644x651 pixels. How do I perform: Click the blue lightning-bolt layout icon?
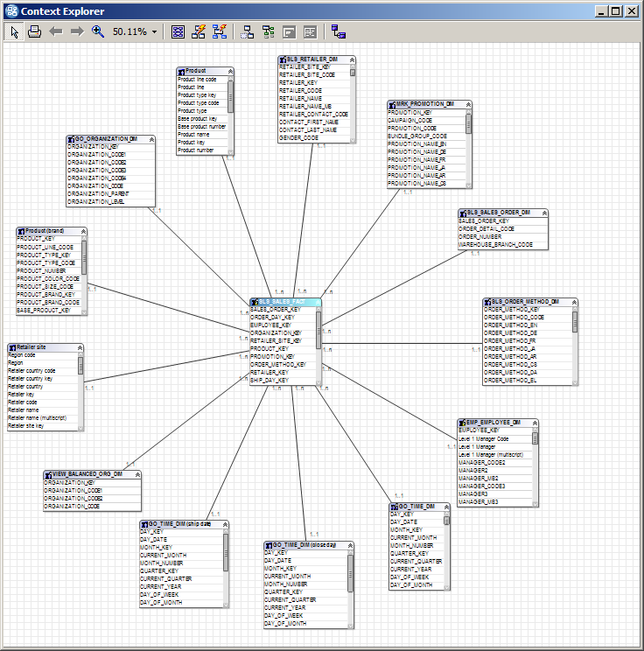(220, 31)
